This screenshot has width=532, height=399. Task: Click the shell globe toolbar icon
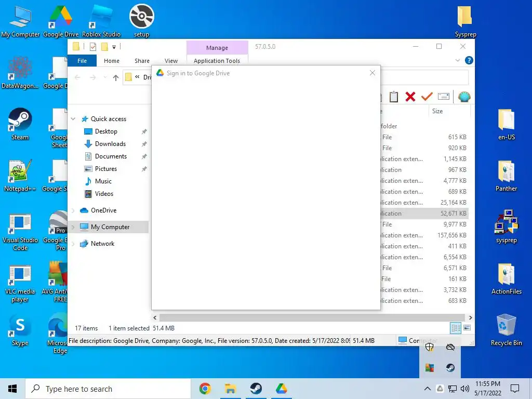tap(464, 97)
